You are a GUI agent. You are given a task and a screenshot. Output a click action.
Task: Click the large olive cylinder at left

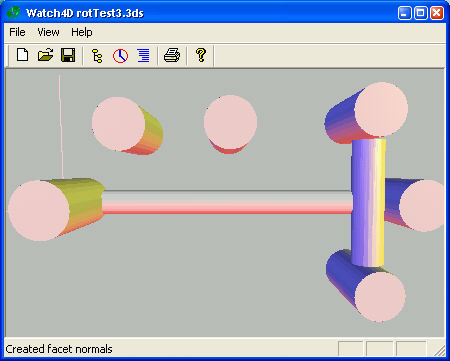57,209
